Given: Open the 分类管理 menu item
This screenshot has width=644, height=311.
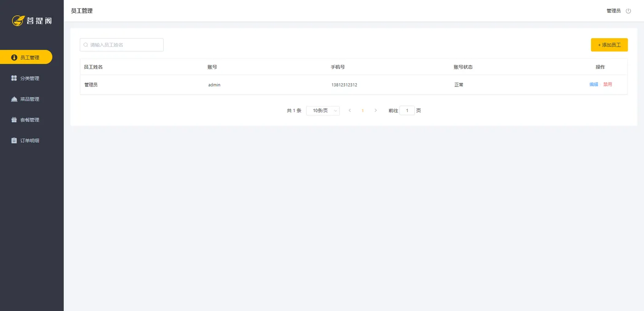Looking at the screenshot, I should 26,78.
